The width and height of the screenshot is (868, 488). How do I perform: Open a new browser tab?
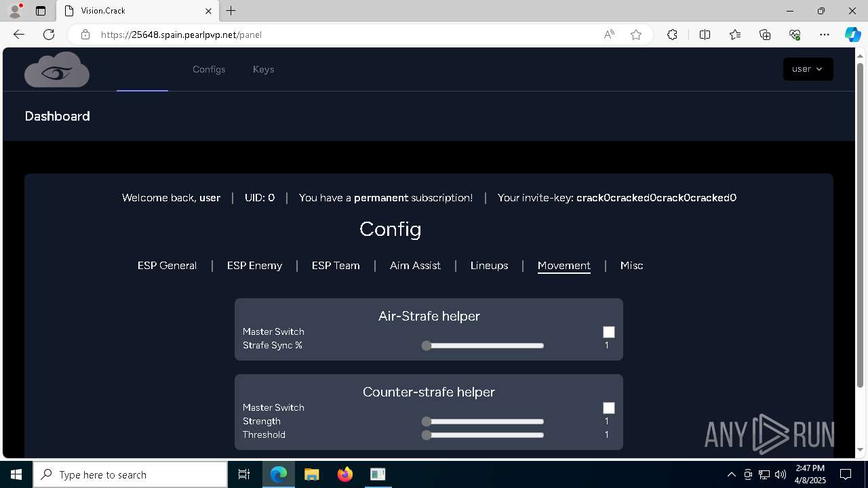(x=231, y=11)
